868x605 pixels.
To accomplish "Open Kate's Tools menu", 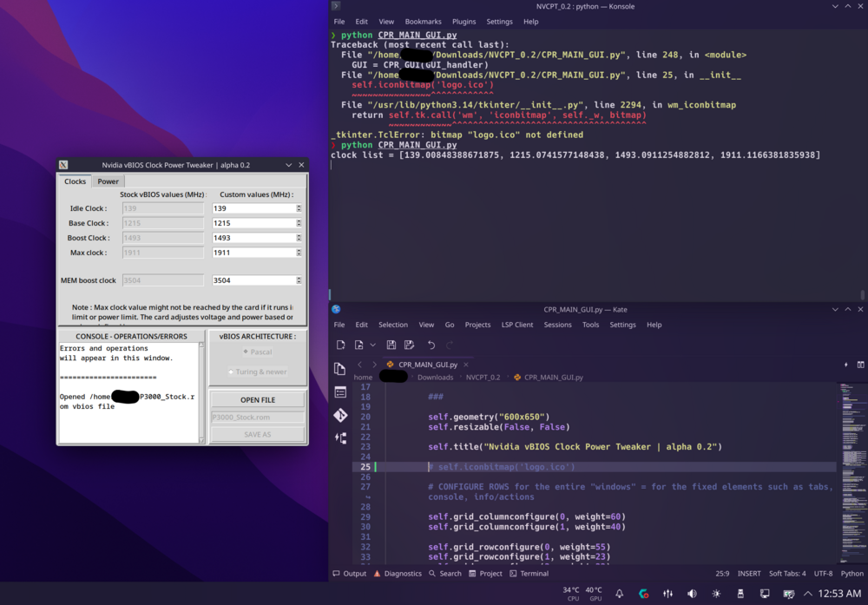I will (x=590, y=325).
